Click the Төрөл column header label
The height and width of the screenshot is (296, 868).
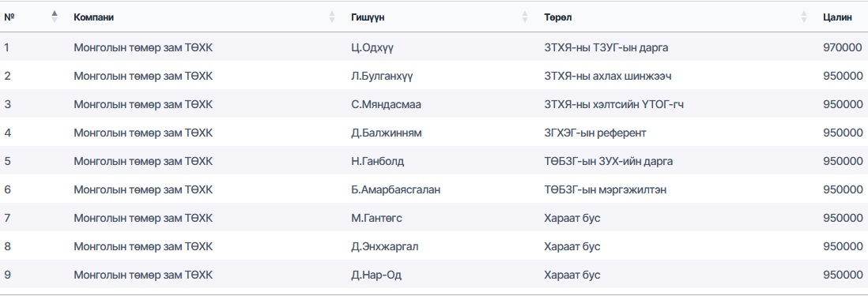coord(558,17)
